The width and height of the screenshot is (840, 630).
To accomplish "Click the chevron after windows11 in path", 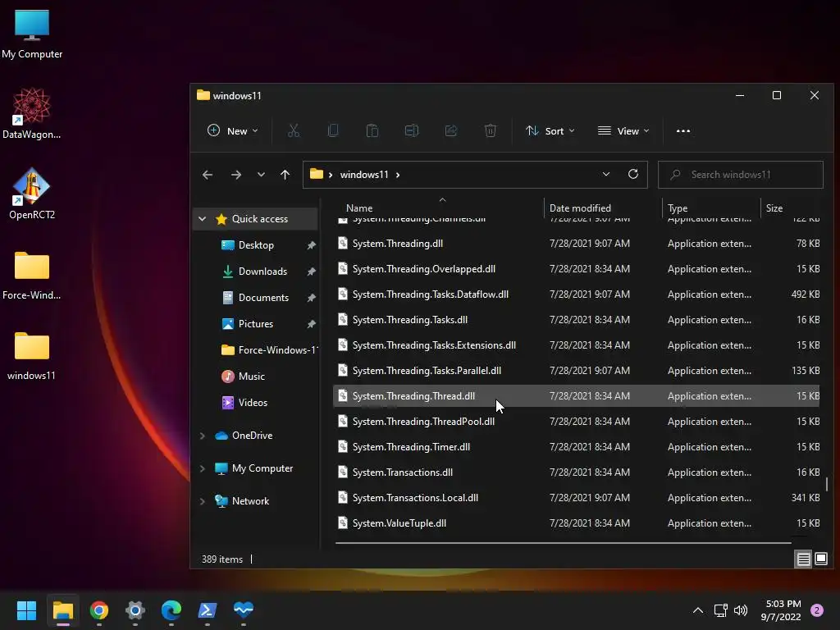I will click(x=398, y=175).
